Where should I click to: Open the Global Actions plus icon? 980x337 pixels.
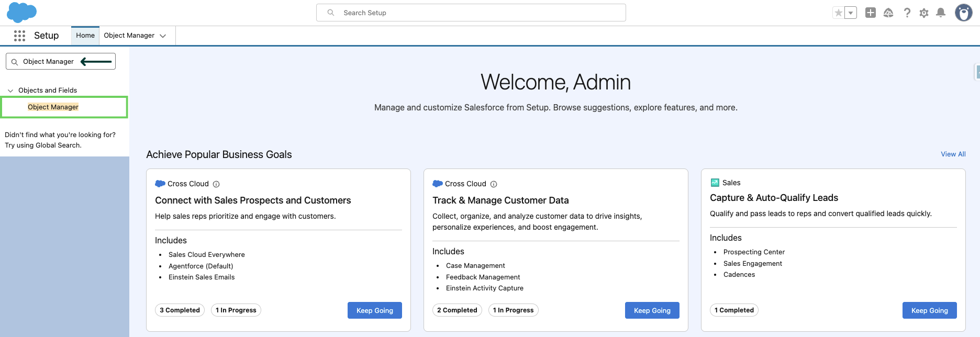[x=871, y=13]
